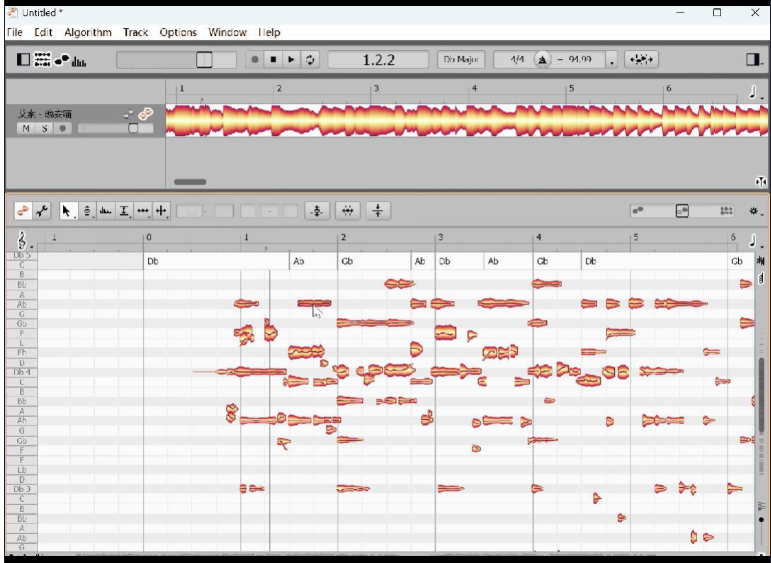771x563 pixels.
Task: Open the note editor gear settings dropdown
Action: coord(755,211)
